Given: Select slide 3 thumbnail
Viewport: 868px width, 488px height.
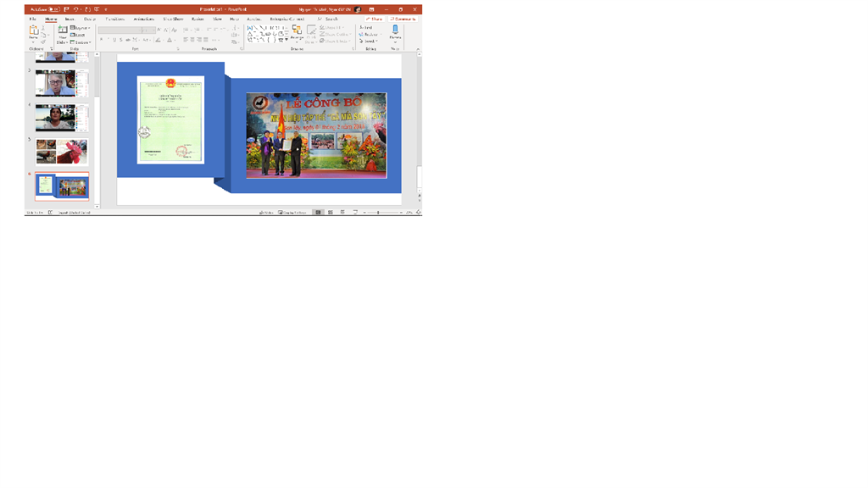Looking at the screenshot, I should [62, 83].
